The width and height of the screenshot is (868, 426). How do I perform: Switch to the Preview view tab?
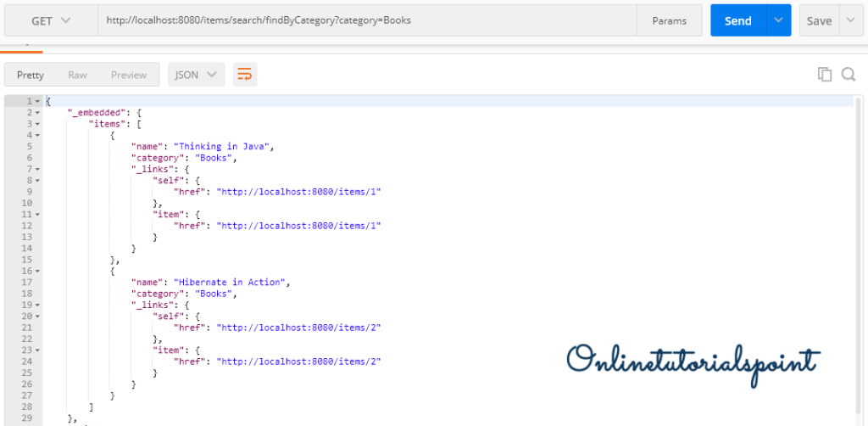click(129, 75)
